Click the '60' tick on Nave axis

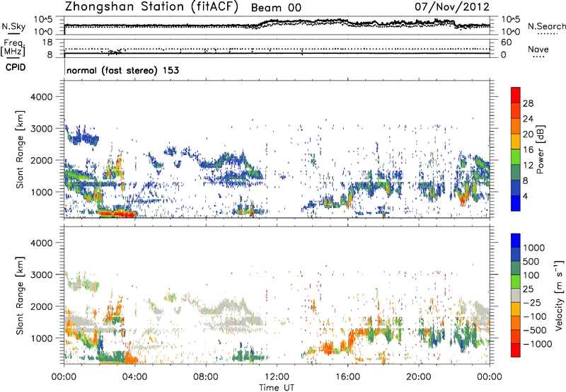pyautogui.click(x=506, y=42)
